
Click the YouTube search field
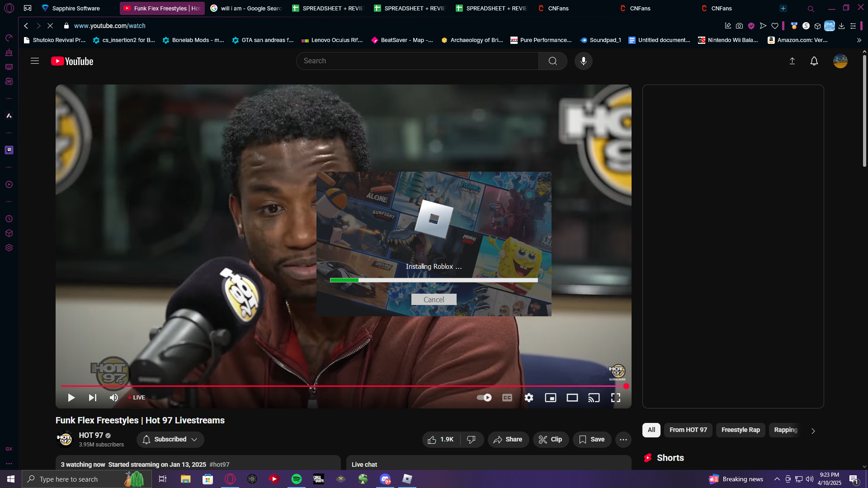[417, 61]
